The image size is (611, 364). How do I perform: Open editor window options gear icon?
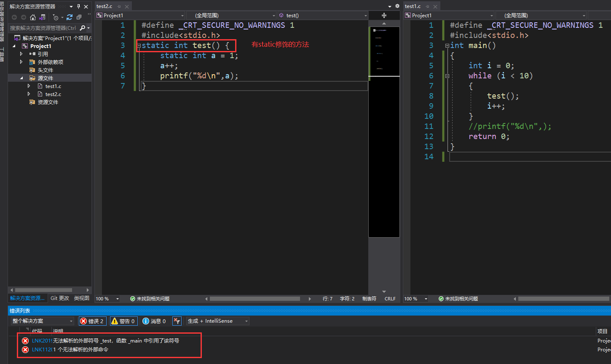(x=397, y=6)
